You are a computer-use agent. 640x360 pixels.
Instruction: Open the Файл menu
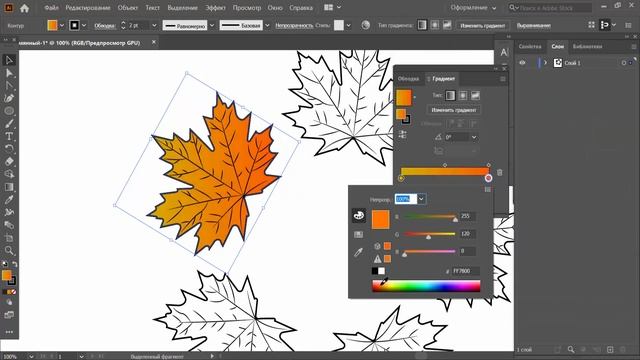click(51, 8)
